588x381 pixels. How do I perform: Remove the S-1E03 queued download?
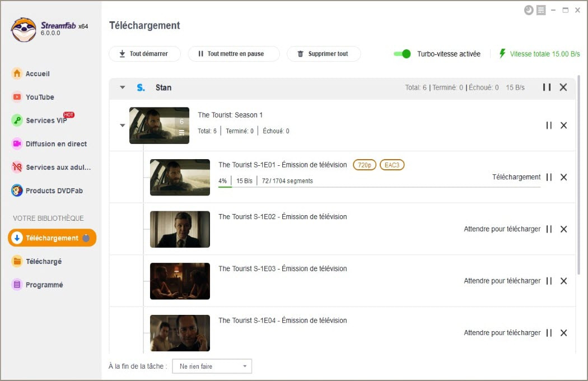(563, 281)
